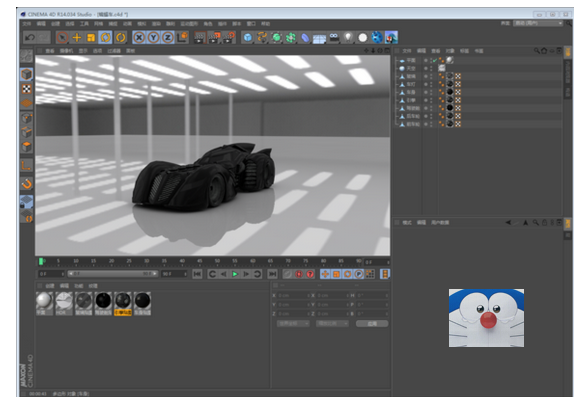Click the material tag on Sky object
Image resolution: width=574 pixels, height=397 pixels.
(442, 68)
